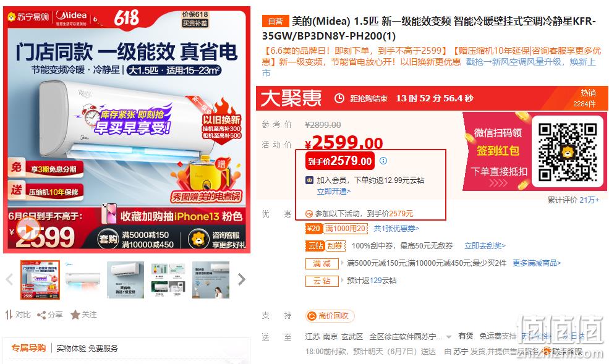
Task: Click the WeChat sign-in QR code
Action: tap(568, 152)
